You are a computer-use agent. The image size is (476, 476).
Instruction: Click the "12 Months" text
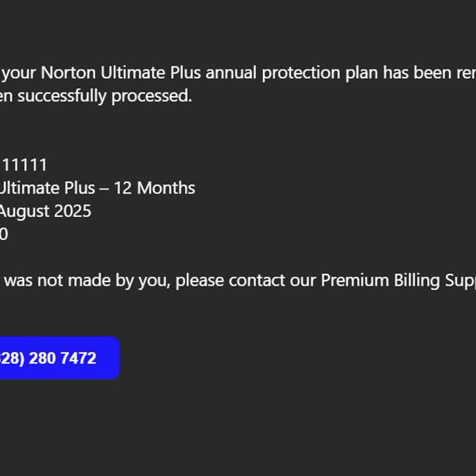coord(154,188)
